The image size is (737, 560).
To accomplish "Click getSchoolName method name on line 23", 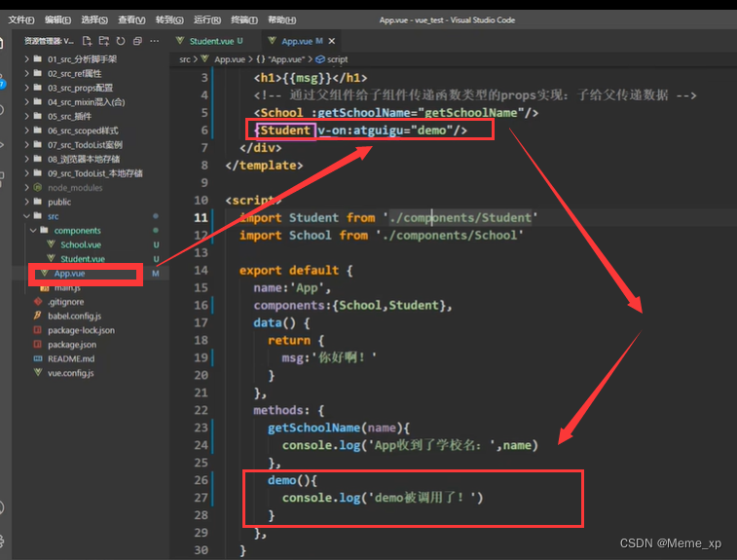I will (x=313, y=428).
